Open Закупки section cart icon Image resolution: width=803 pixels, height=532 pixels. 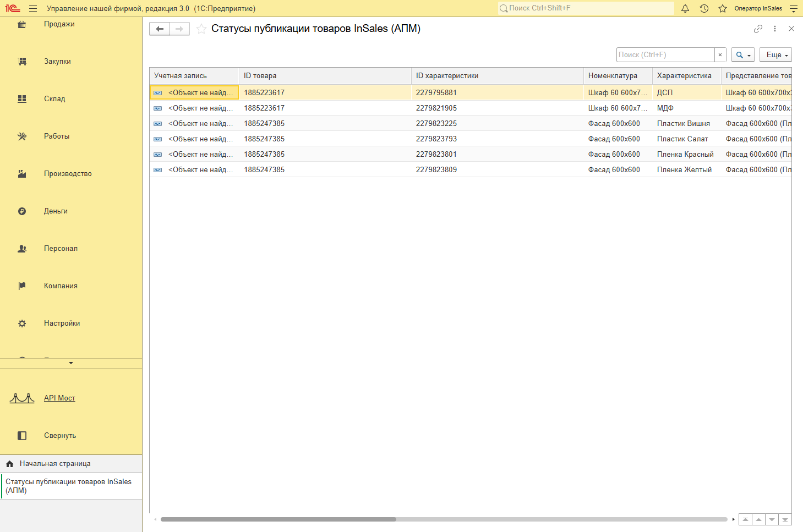[22, 62]
